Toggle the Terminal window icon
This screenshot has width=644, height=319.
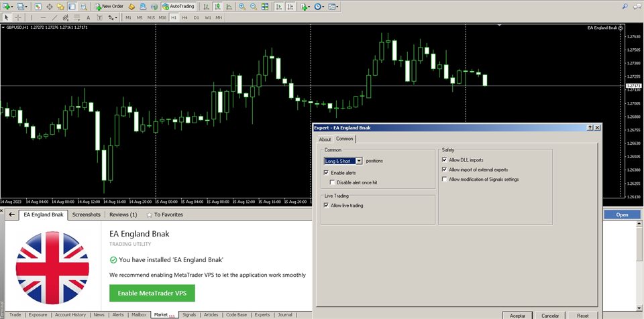(x=72, y=7)
